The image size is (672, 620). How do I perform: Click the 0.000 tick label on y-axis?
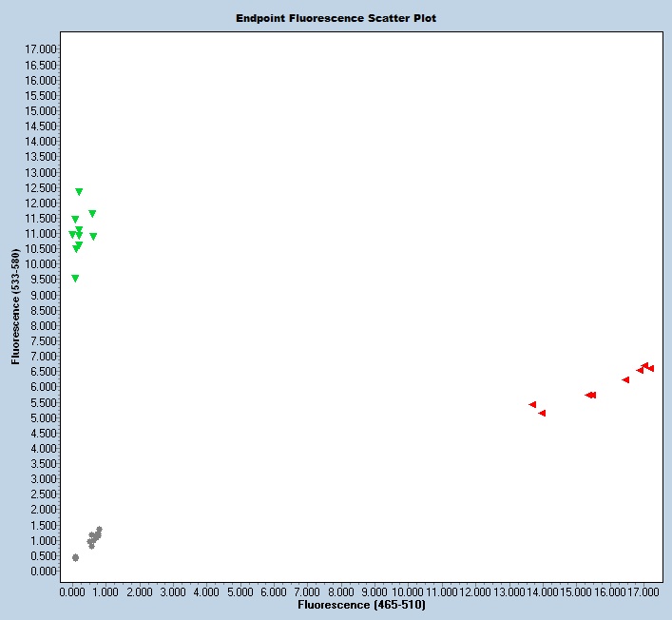pyautogui.click(x=45, y=572)
